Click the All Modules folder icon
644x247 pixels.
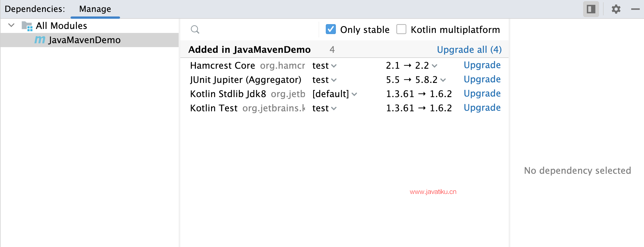(x=27, y=26)
